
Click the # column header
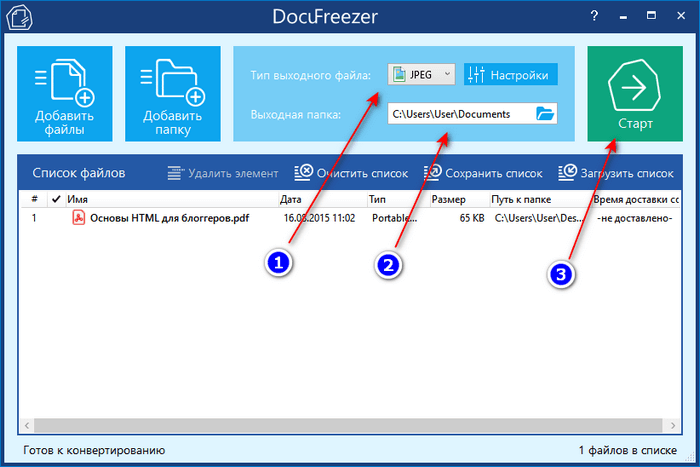tap(34, 199)
